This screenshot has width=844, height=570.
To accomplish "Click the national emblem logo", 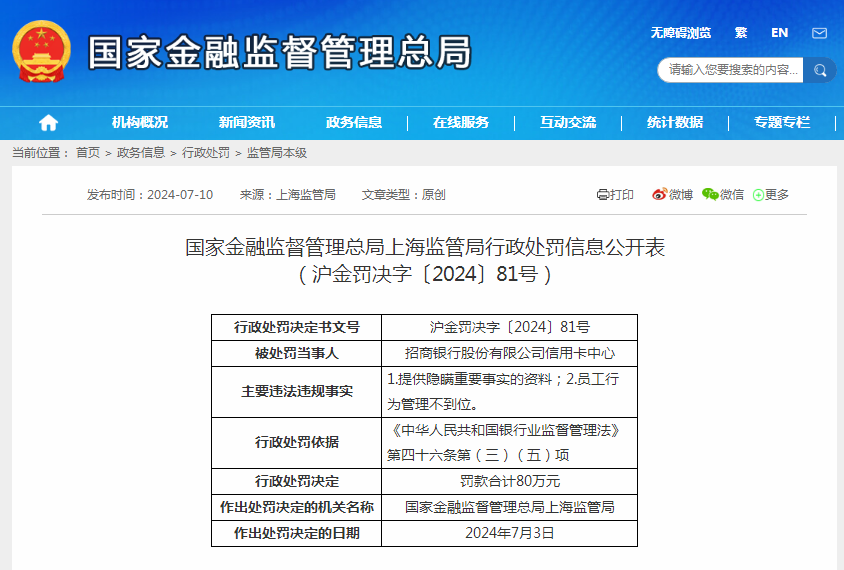I will click(x=41, y=52).
